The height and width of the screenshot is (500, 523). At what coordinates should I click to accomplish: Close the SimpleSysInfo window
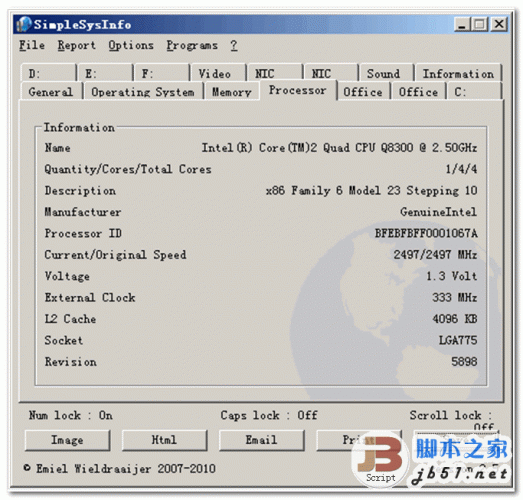pos(499,24)
